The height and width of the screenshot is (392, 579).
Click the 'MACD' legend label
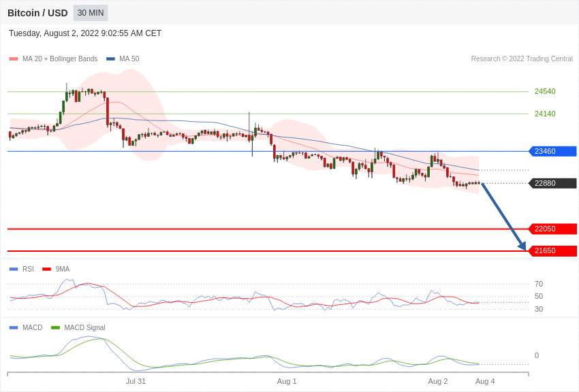33,327
